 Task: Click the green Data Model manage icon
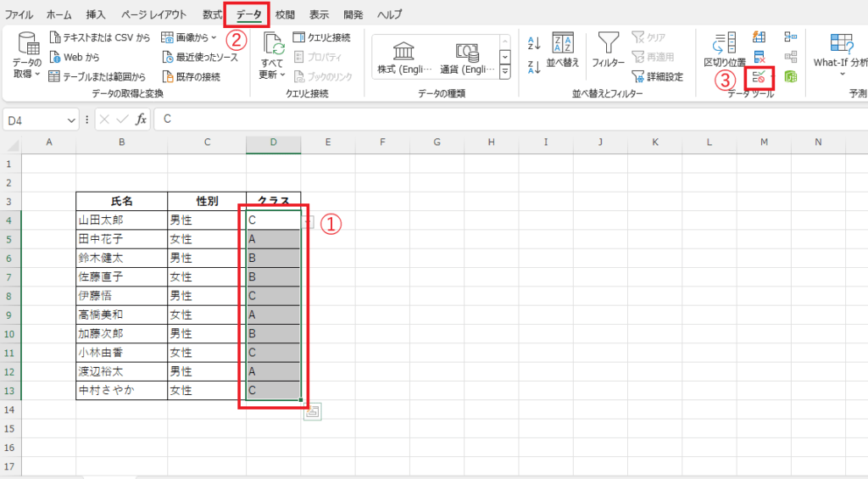[x=791, y=76]
